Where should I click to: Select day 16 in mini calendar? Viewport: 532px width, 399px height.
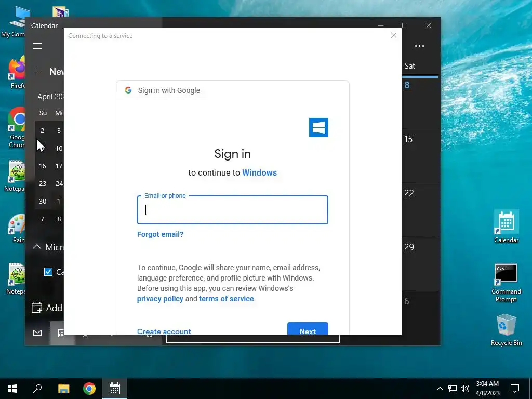click(43, 166)
